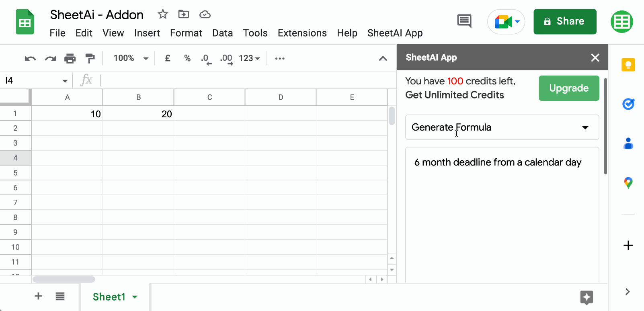This screenshot has height=311, width=644.
Task: Hide the menus with collapse arrow
Action: pyautogui.click(x=383, y=59)
